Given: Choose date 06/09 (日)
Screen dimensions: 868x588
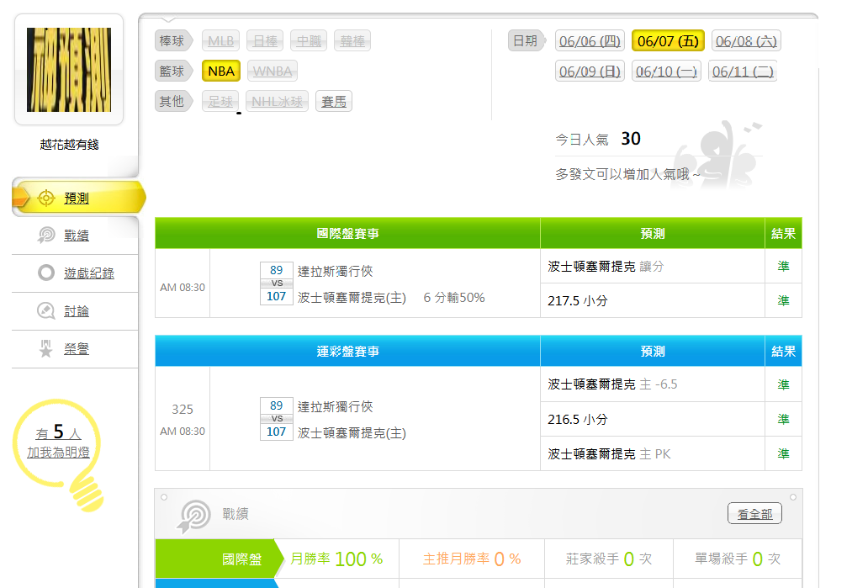Looking at the screenshot, I should [x=590, y=72].
